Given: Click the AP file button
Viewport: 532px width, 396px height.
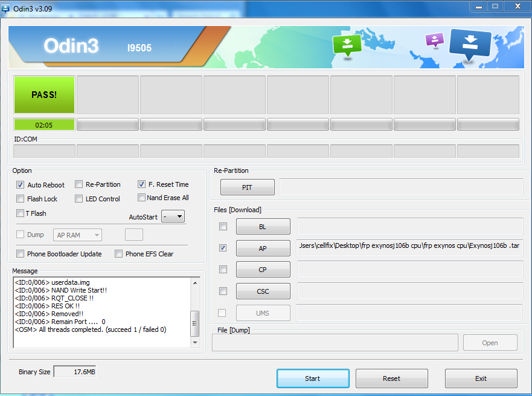Looking at the screenshot, I should tap(263, 248).
